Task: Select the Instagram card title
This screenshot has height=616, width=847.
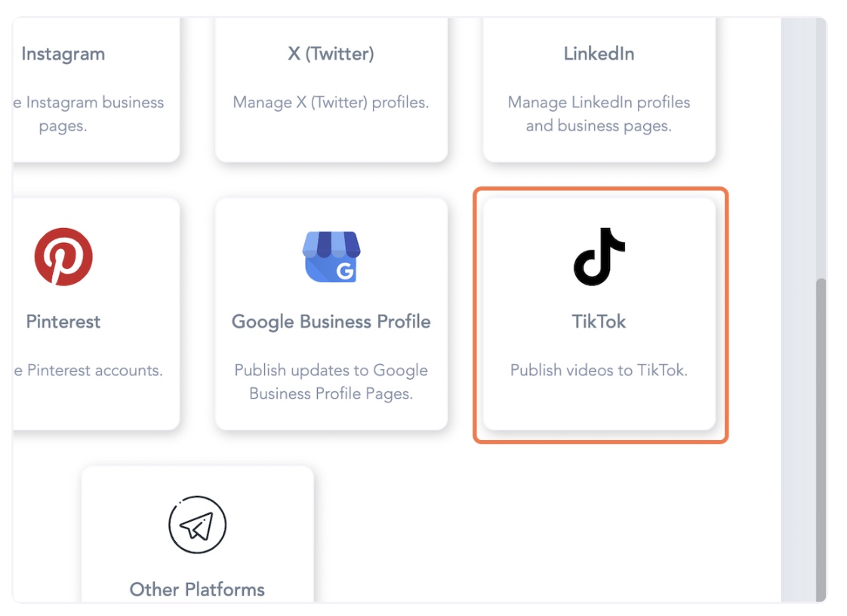Action: 63,54
